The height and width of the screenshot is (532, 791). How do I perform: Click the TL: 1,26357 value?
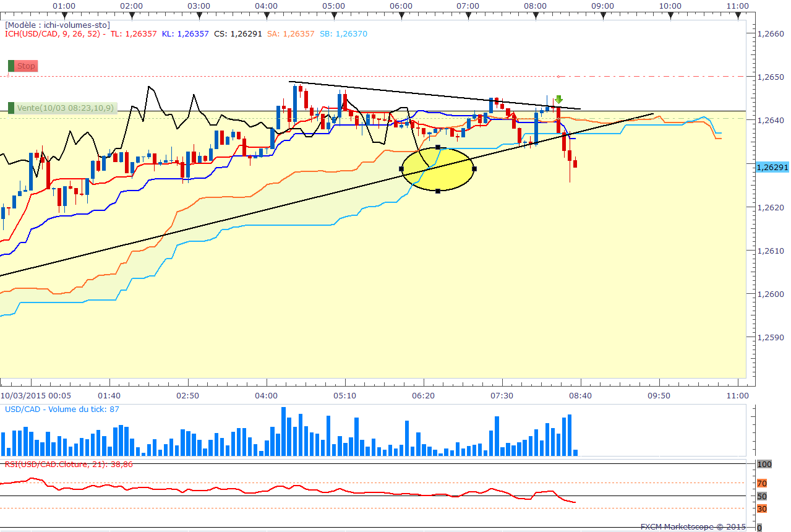(x=134, y=33)
